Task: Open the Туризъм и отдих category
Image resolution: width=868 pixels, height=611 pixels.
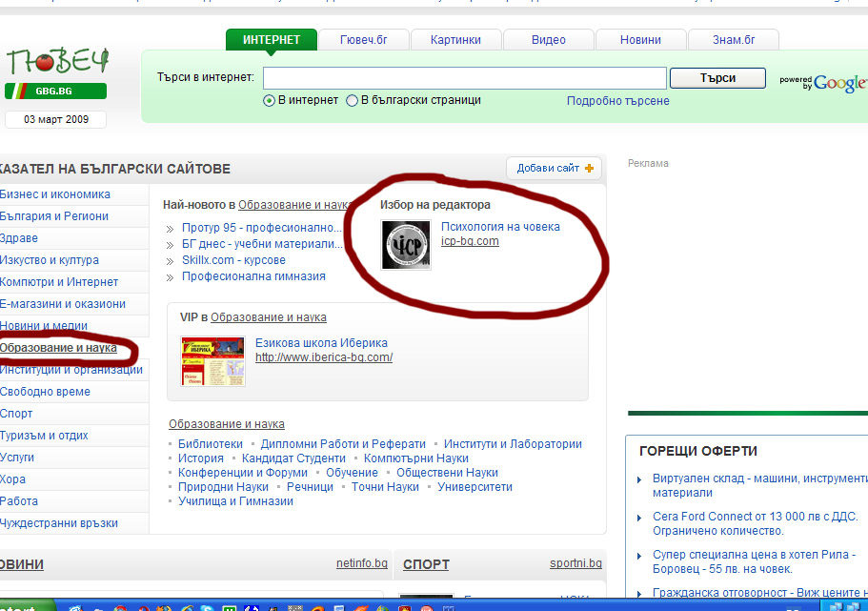Action: coord(44,436)
